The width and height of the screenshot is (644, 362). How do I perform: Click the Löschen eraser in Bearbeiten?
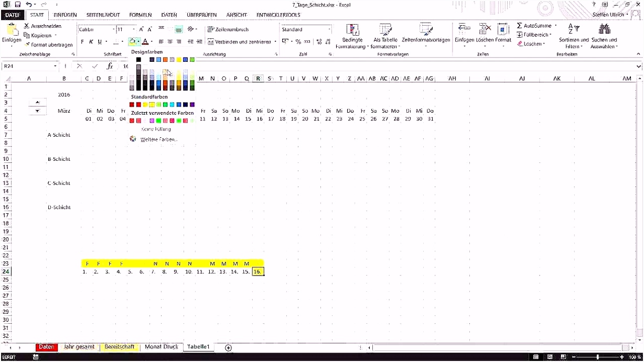[531, 44]
